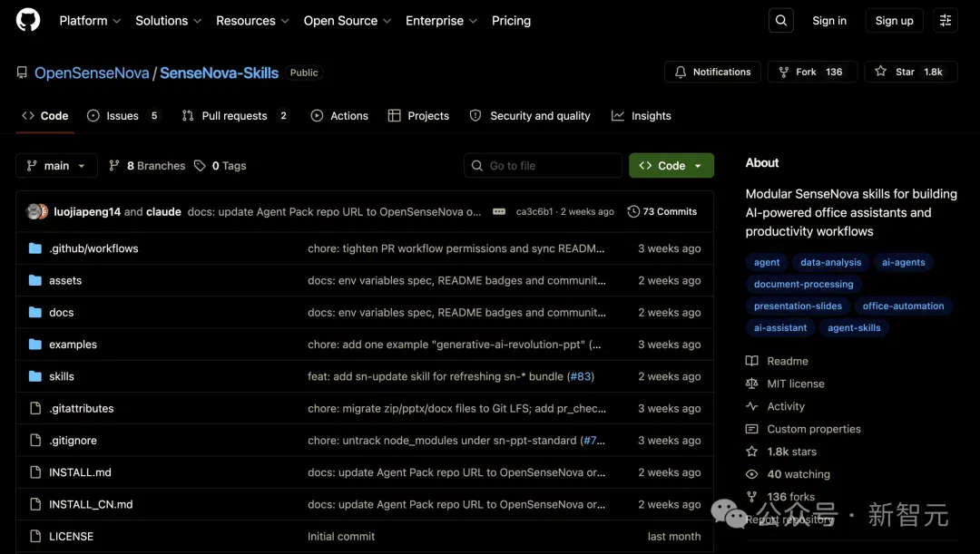Open the OpenSenseNova owner link

coord(92,73)
